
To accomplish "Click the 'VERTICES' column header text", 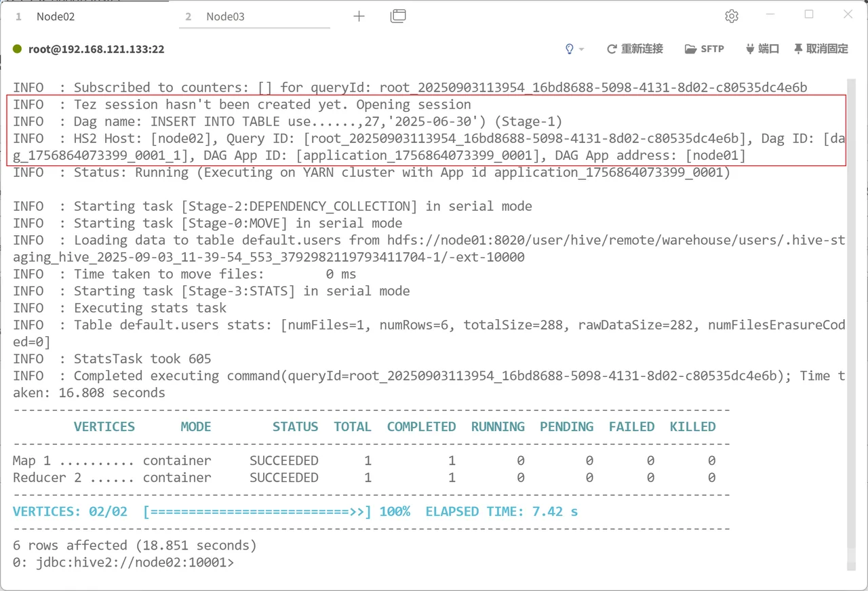I will (104, 427).
